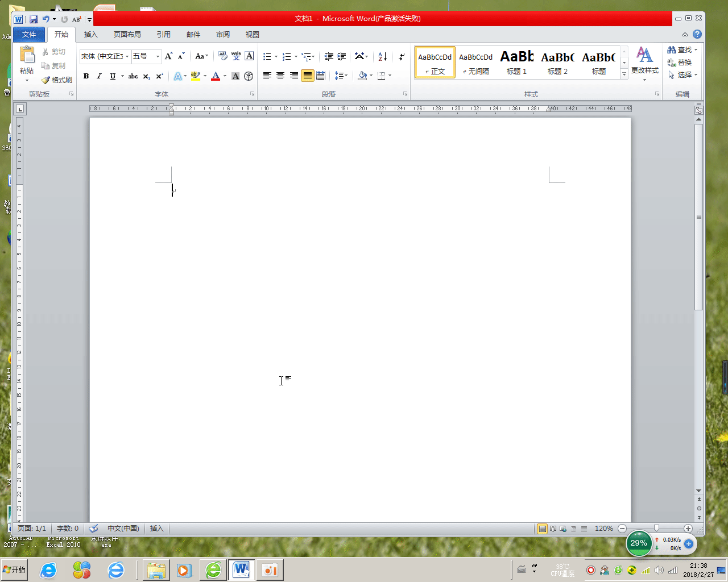728x582 pixels.
Task: Click the ruler tab selector box
Action: [20, 109]
